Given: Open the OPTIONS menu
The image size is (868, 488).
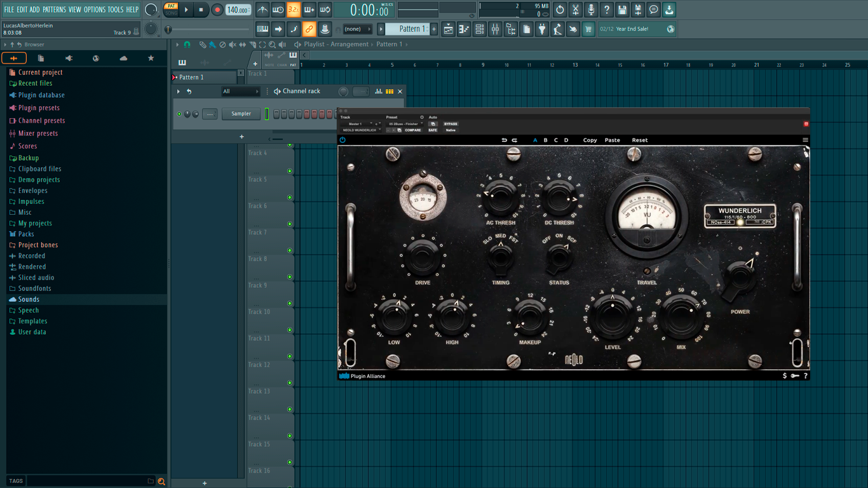Looking at the screenshot, I should pyautogui.click(x=95, y=10).
